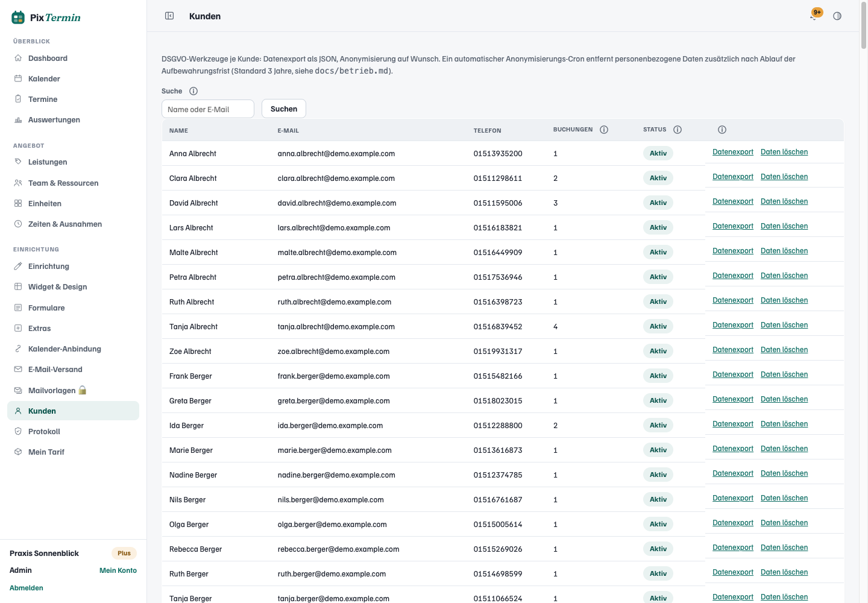Click Abmelden to log out
The height and width of the screenshot is (603, 868).
pyautogui.click(x=27, y=588)
